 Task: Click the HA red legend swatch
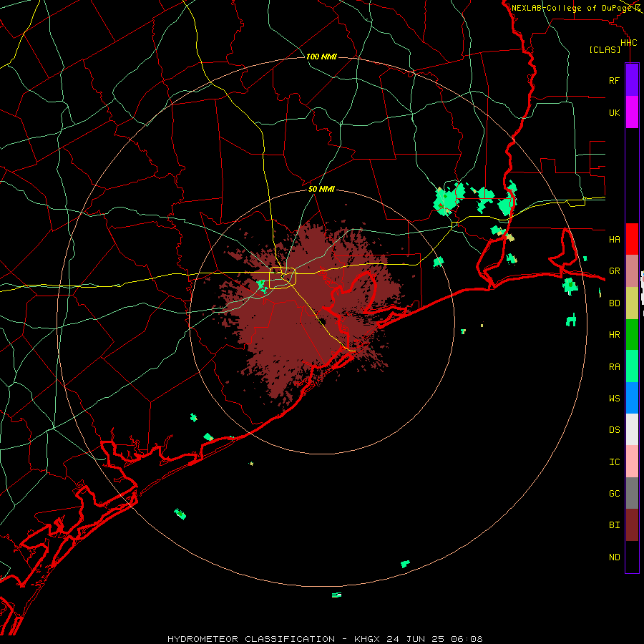tap(632, 239)
